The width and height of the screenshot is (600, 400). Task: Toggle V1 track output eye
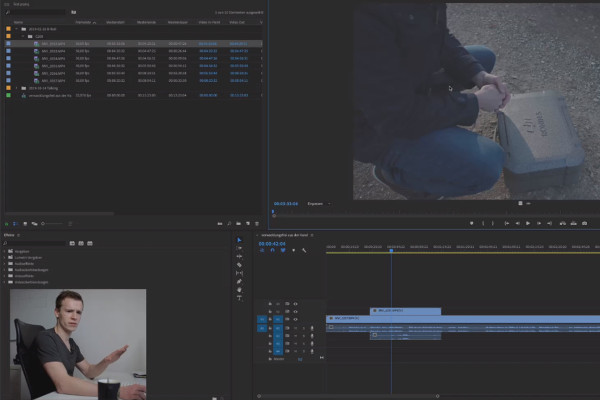coord(295,319)
